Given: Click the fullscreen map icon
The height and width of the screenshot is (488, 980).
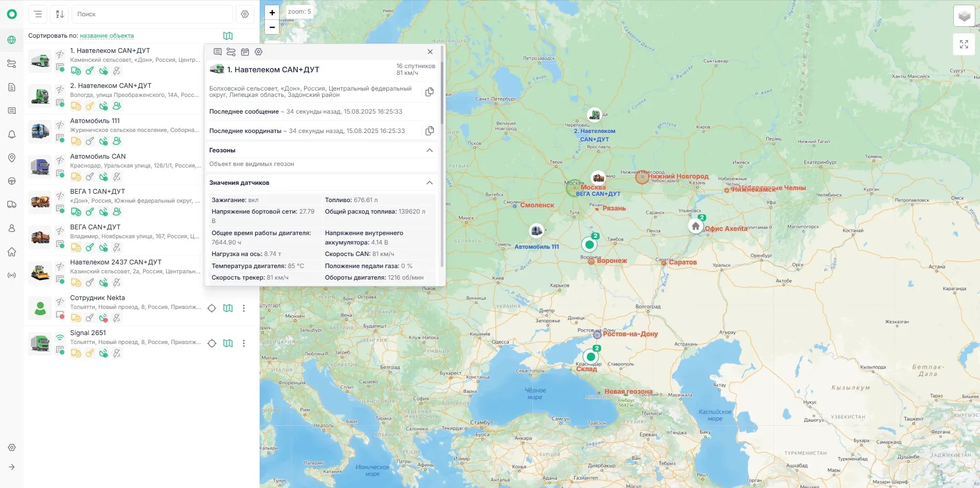Looking at the screenshot, I should [964, 45].
